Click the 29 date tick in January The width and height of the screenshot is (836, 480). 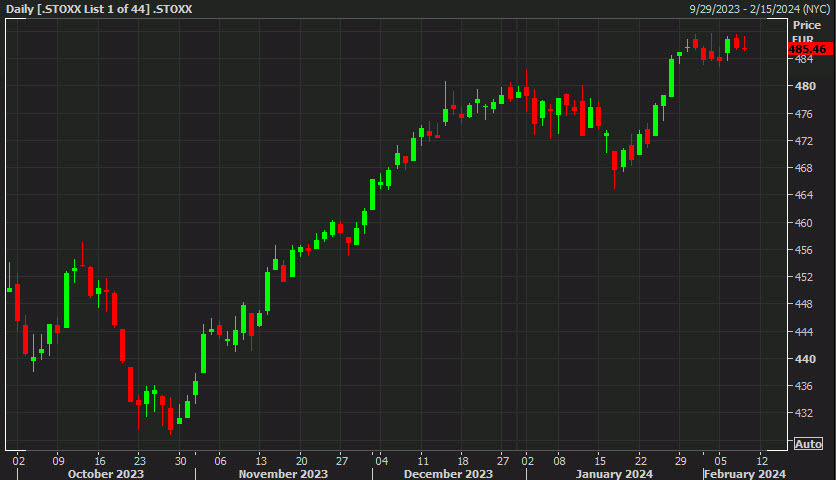click(680, 461)
